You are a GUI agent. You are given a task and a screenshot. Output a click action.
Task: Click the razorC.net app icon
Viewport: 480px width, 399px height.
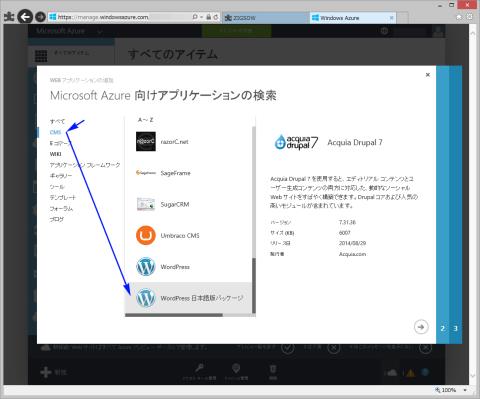[x=146, y=141]
